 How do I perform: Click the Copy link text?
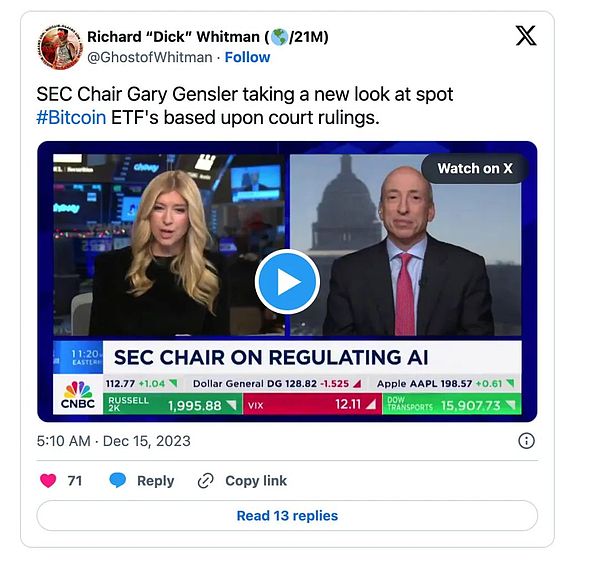point(256,481)
